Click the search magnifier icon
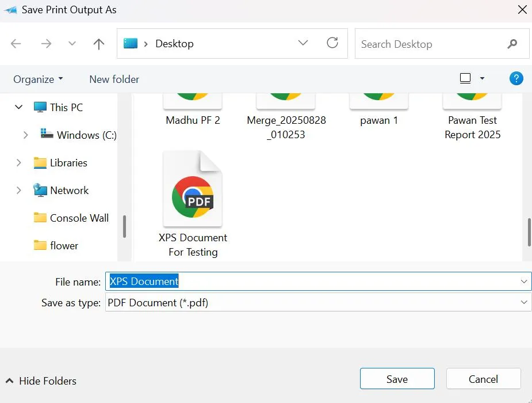The image size is (532, 403). (x=512, y=44)
